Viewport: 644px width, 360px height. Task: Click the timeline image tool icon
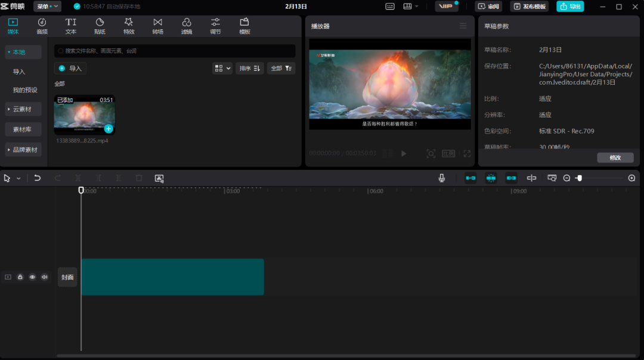[159, 178]
